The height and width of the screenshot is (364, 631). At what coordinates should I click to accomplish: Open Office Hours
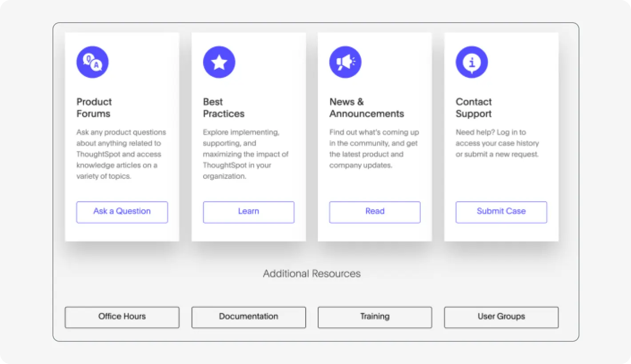click(122, 317)
